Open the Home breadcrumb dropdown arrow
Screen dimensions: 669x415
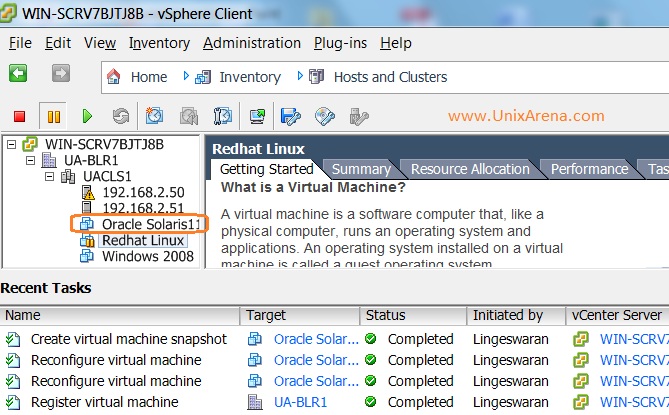[x=186, y=76]
